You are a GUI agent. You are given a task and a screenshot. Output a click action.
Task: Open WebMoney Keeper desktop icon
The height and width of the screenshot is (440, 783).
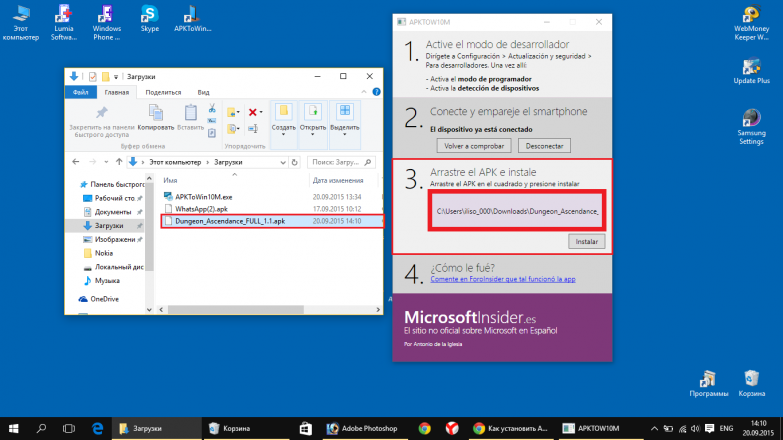coord(751,23)
